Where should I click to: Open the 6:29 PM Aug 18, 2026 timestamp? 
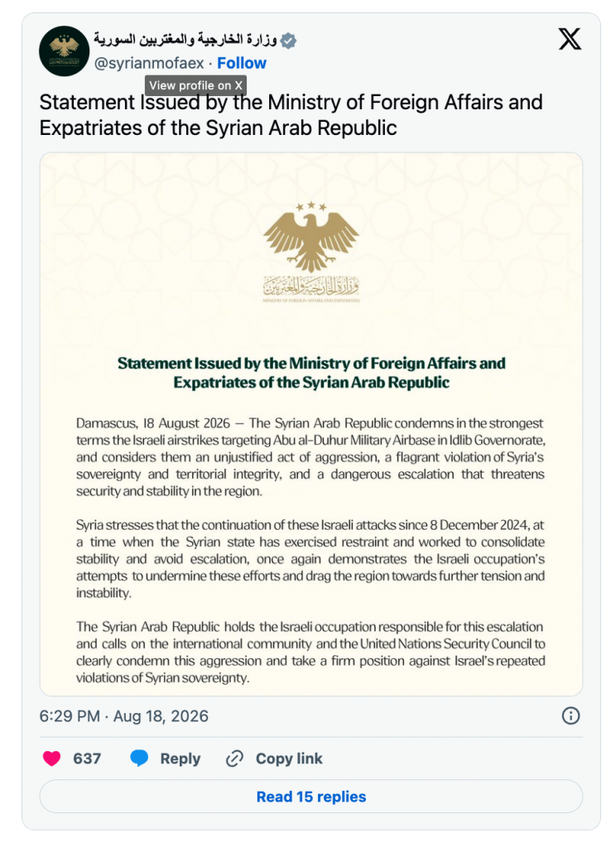coord(123,716)
